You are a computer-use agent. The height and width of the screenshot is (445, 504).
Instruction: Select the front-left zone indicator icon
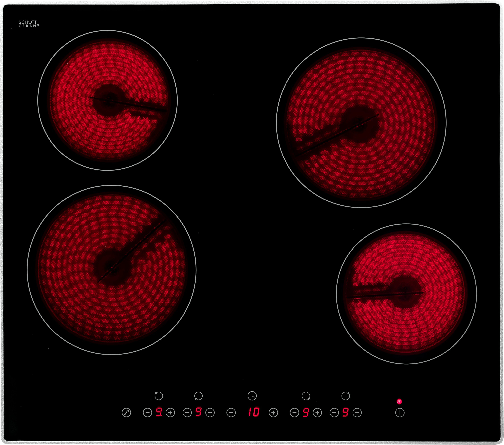click(x=198, y=396)
